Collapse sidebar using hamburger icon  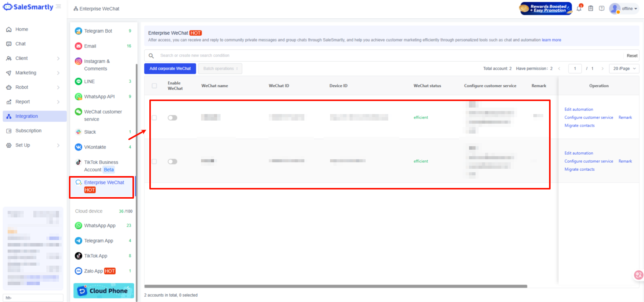(x=58, y=7)
